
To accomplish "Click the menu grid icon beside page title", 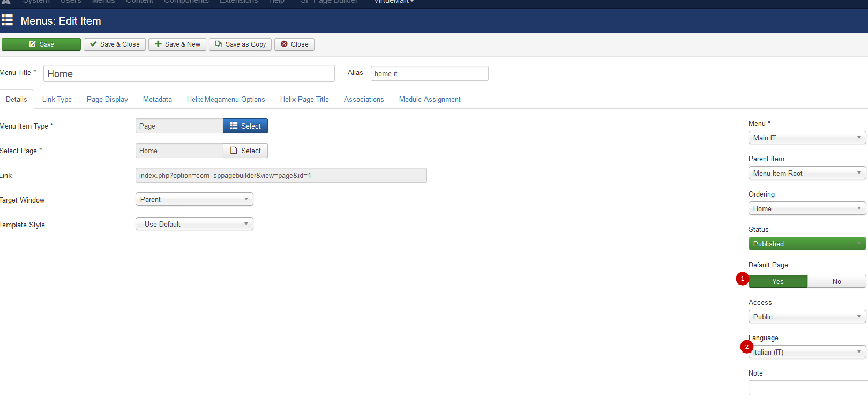I will coord(8,21).
